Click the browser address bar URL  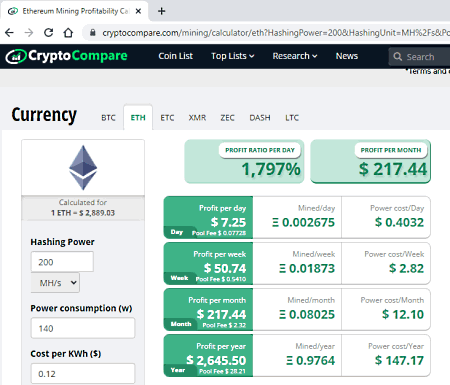pos(276,33)
